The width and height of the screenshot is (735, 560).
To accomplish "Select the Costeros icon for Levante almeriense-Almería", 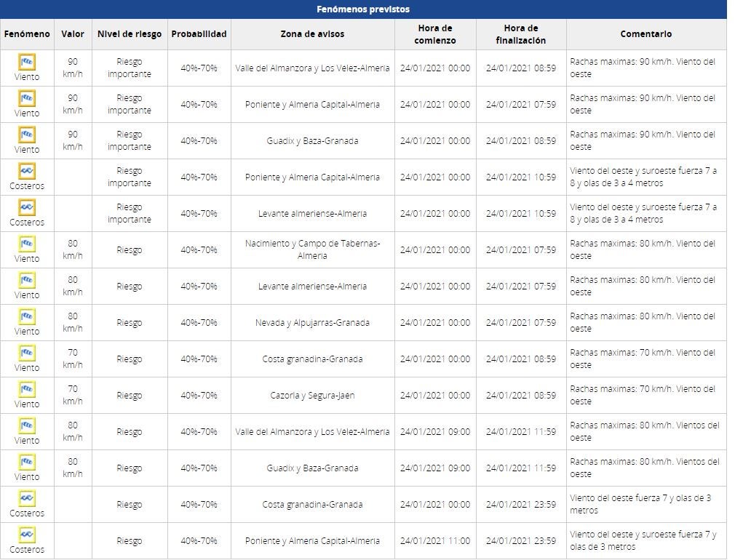I will (x=27, y=208).
